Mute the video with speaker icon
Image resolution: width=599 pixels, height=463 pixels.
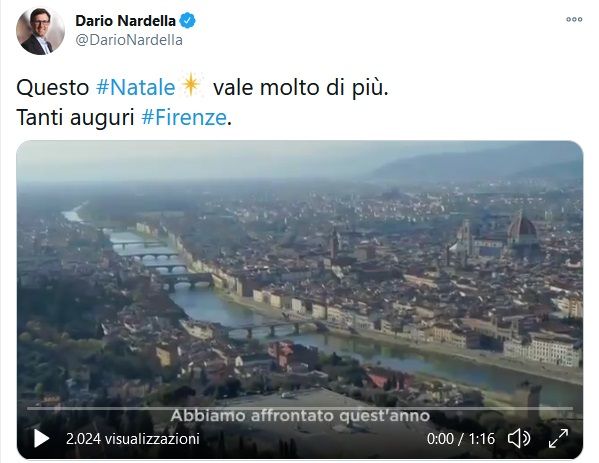pos(519,439)
